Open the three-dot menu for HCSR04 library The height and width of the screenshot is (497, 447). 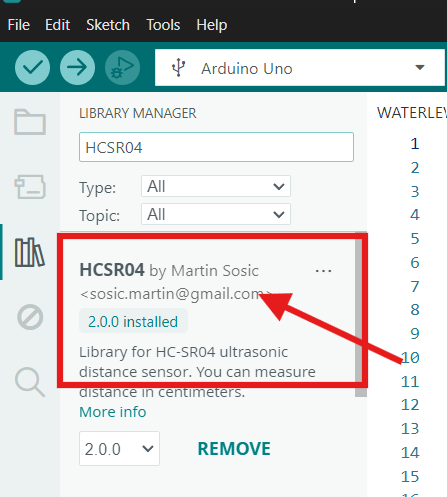(x=323, y=271)
